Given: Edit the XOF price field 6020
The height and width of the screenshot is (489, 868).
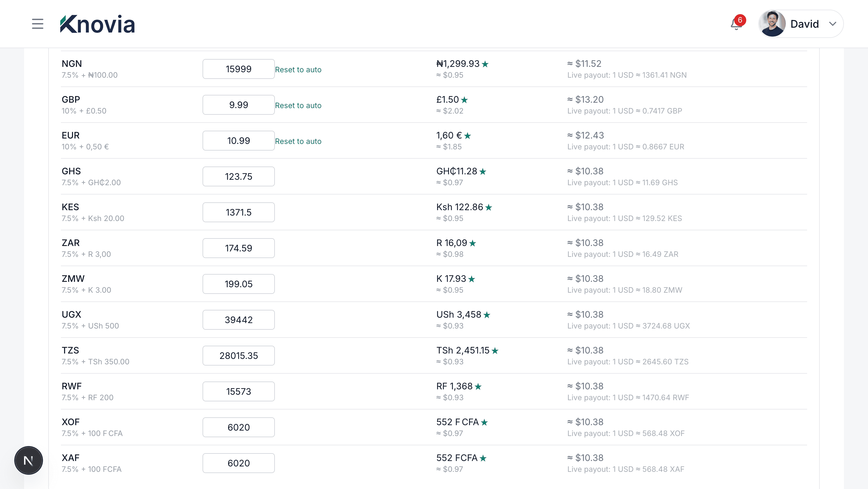Looking at the screenshot, I should click(x=239, y=427).
